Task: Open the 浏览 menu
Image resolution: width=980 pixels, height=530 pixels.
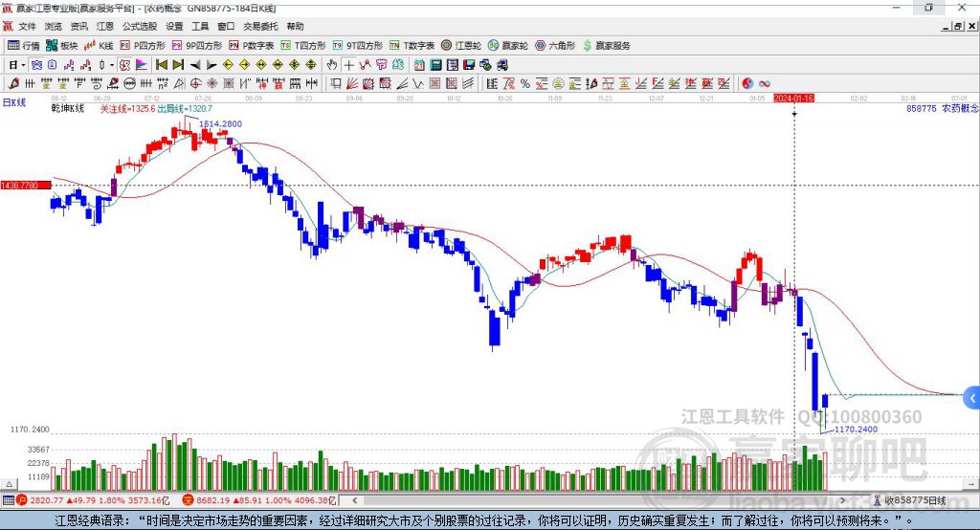Action: 54,26
